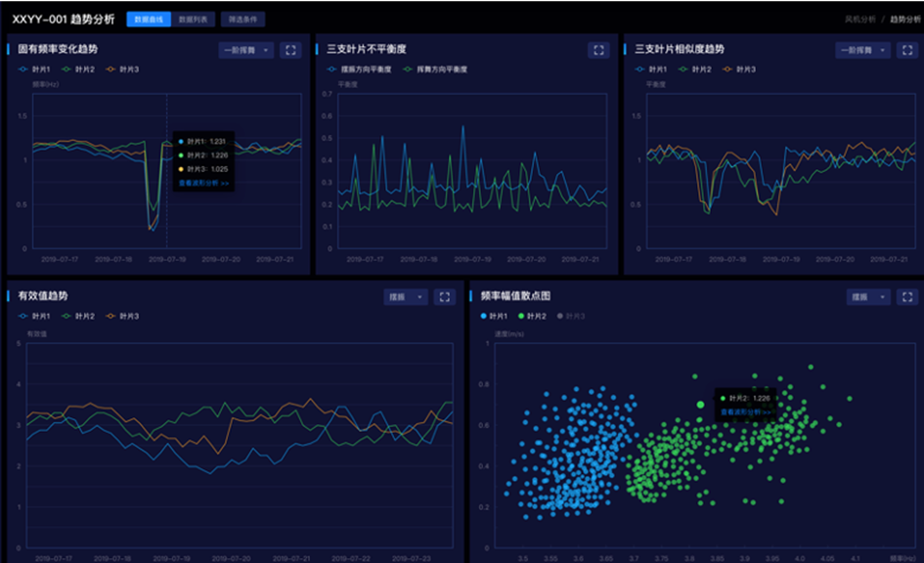Switch to the 数据列表 tab

click(194, 20)
